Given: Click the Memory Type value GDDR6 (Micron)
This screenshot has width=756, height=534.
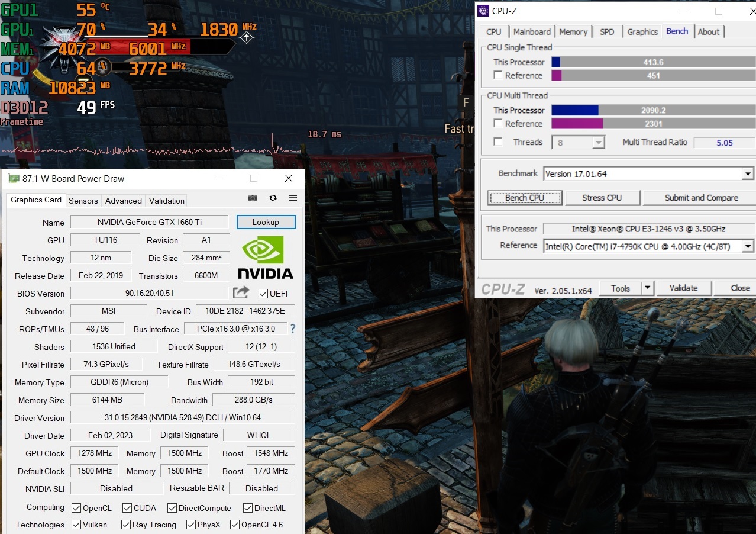Looking at the screenshot, I should point(119,382).
